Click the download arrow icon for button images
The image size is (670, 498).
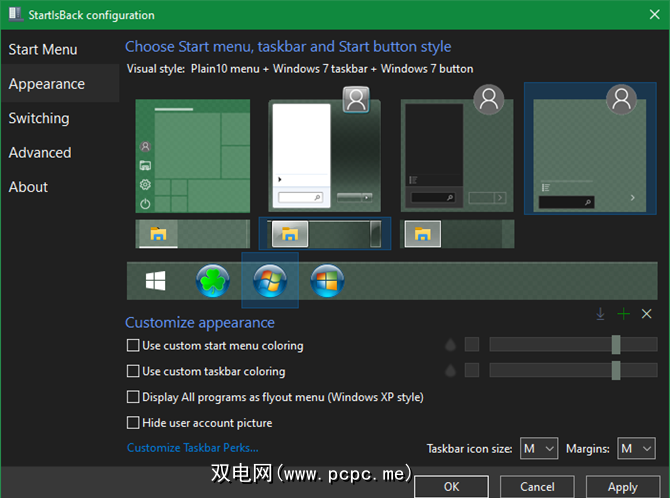click(600, 314)
